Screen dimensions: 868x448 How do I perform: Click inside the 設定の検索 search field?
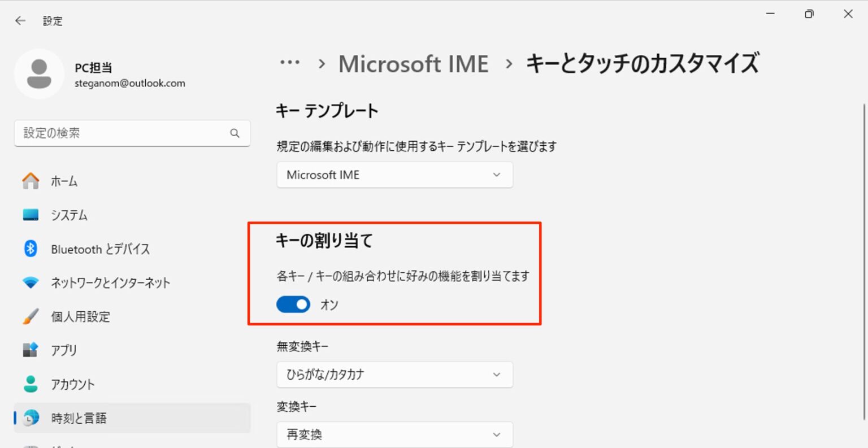113,133
